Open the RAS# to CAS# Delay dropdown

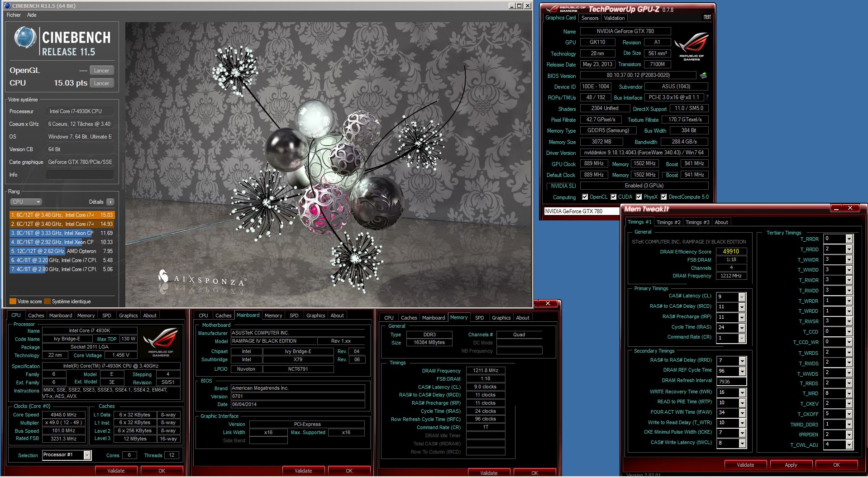(x=742, y=307)
